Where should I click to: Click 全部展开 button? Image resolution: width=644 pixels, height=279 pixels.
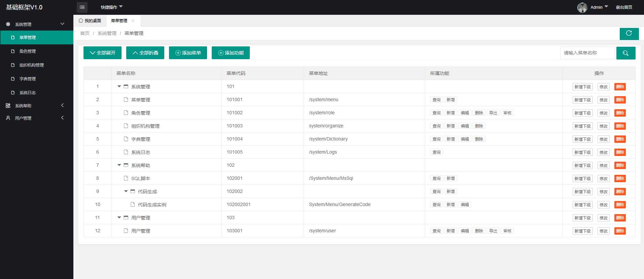(x=102, y=53)
